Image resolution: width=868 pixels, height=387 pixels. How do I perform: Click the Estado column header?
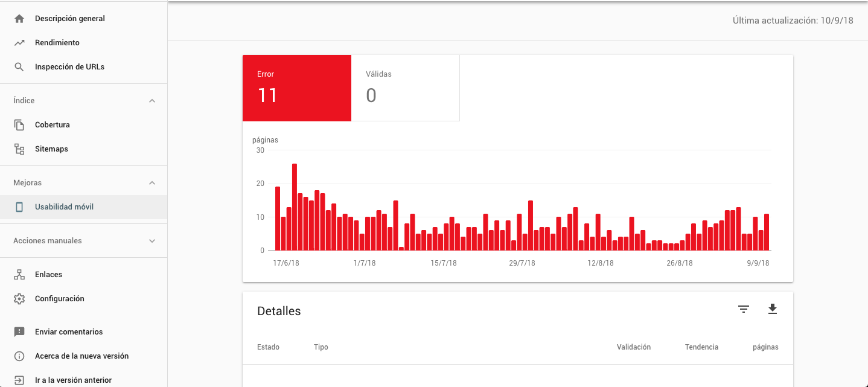click(x=268, y=347)
